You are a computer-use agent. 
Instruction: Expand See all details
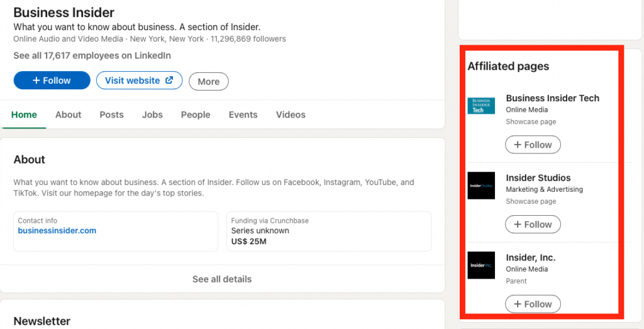point(222,279)
